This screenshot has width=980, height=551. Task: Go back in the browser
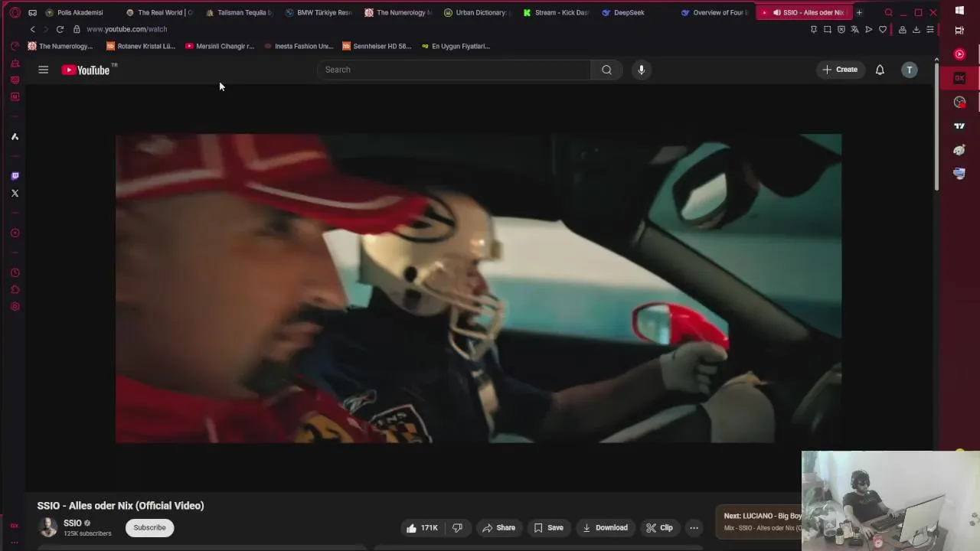32,29
